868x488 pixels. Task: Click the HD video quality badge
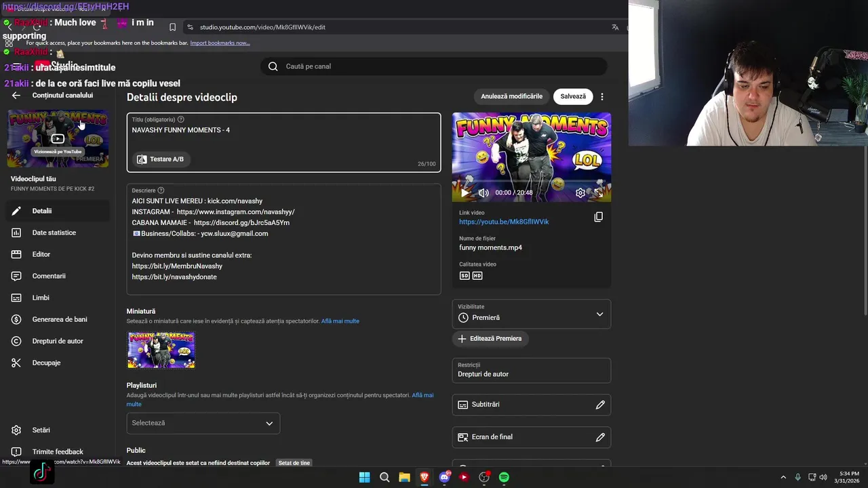tap(477, 276)
